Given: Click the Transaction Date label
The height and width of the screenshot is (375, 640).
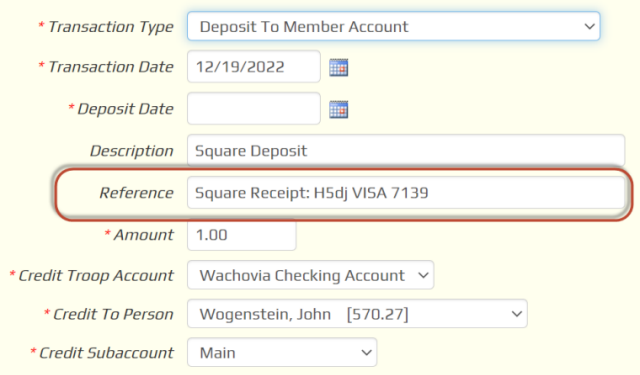Looking at the screenshot, I should pyautogui.click(x=111, y=67).
